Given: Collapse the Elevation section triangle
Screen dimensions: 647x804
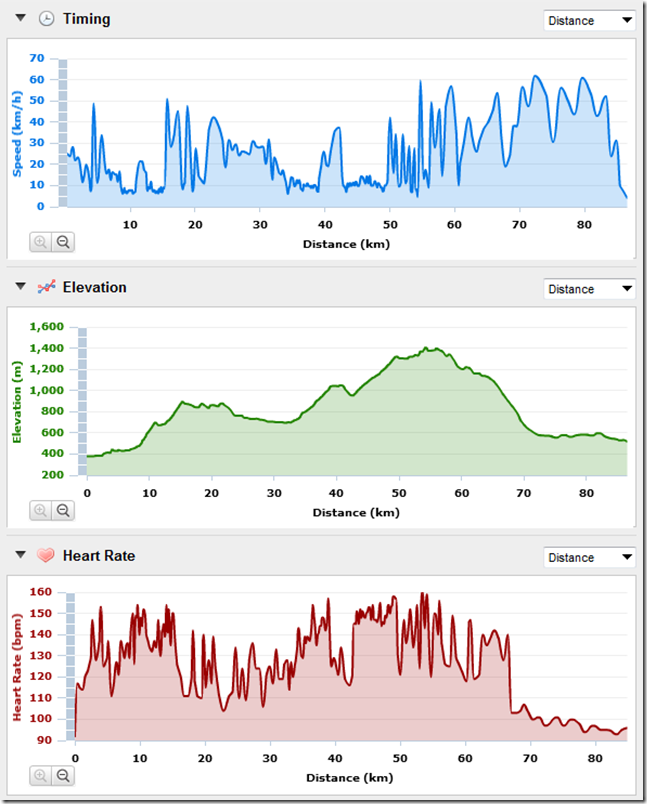Looking at the screenshot, I should pos(21,286).
